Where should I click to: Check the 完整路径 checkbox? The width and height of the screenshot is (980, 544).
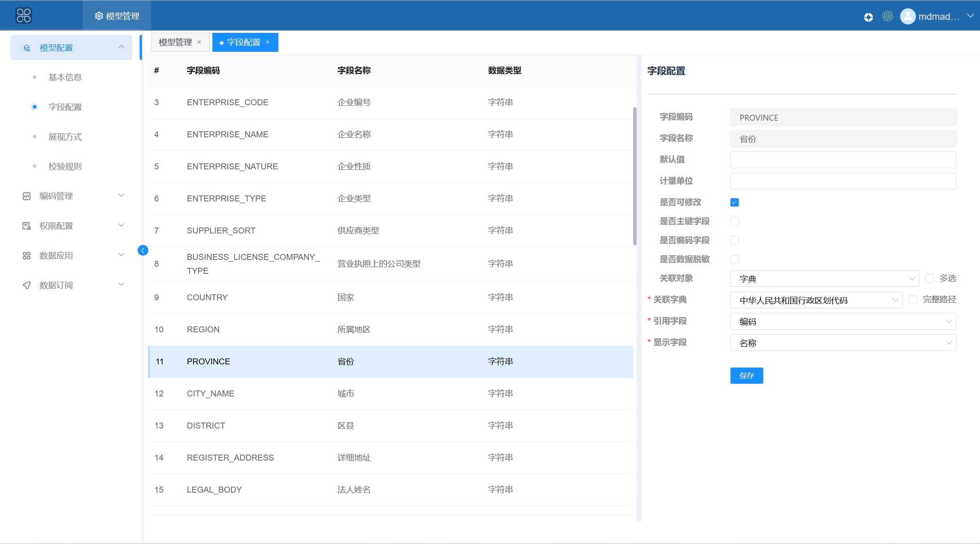[913, 300]
